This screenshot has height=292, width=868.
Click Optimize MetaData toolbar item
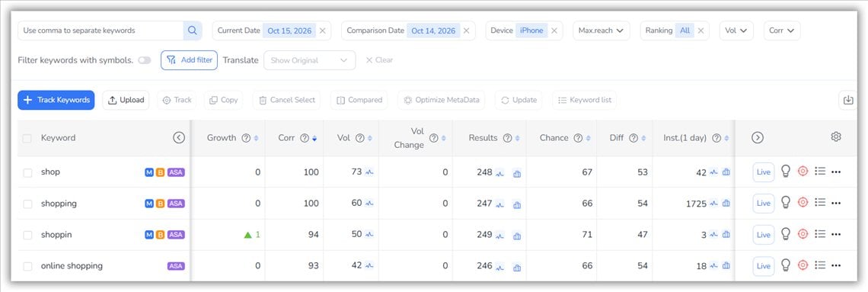442,100
